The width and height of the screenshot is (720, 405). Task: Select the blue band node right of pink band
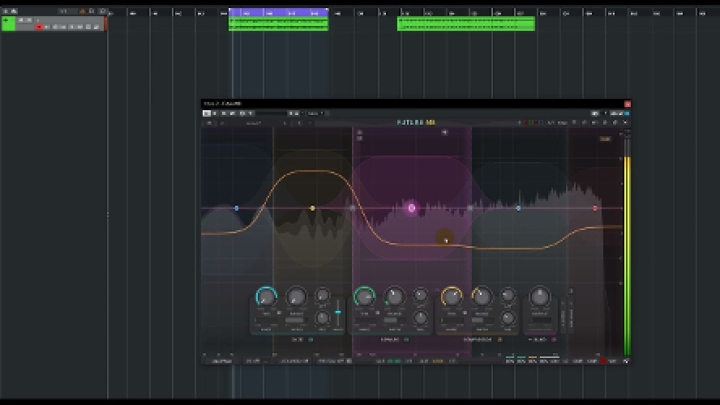point(518,208)
